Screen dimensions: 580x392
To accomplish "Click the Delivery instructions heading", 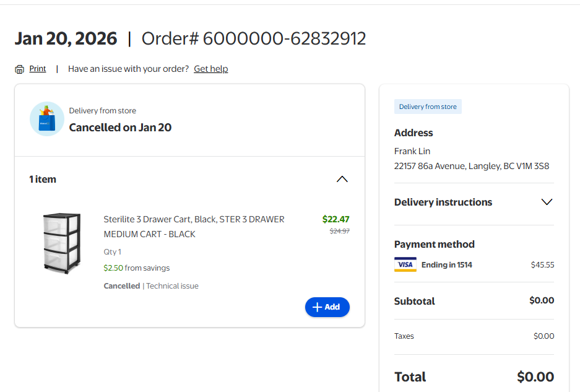I will 443,202.
